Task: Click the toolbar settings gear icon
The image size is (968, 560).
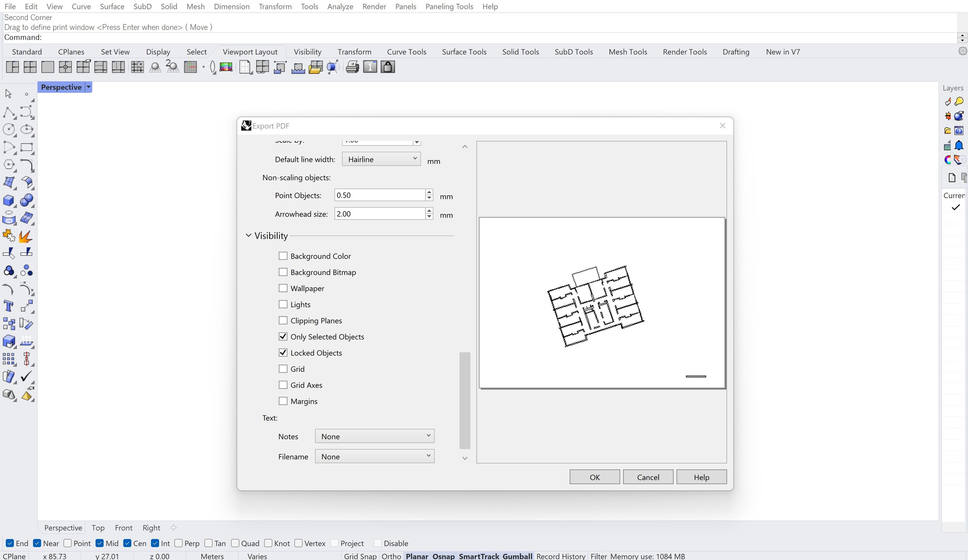Action: click(963, 51)
